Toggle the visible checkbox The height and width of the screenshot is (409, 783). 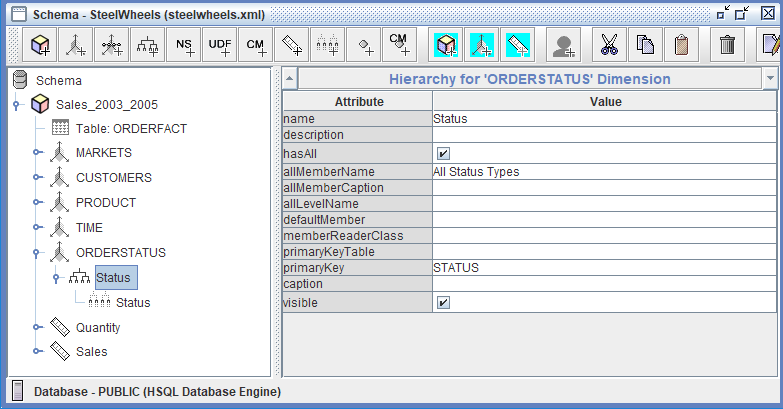(443, 303)
